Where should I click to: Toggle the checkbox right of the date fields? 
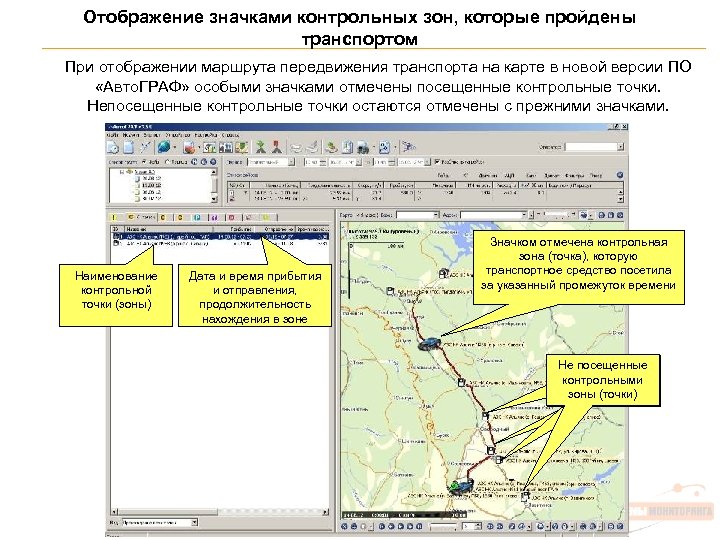pyautogui.click(x=437, y=162)
